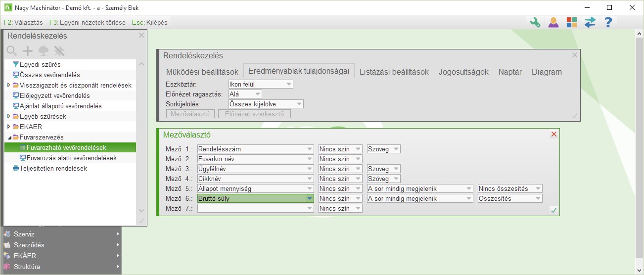Expand the Egyéb szűrések folder

point(8,116)
